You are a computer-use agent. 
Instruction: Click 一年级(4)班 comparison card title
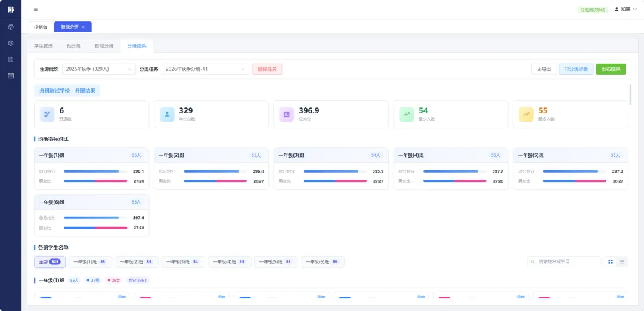411,155
